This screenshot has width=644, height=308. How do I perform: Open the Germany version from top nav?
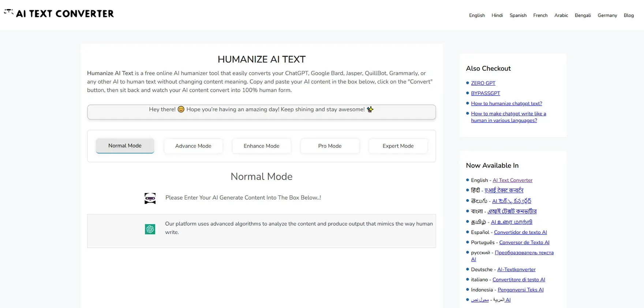pyautogui.click(x=607, y=15)
